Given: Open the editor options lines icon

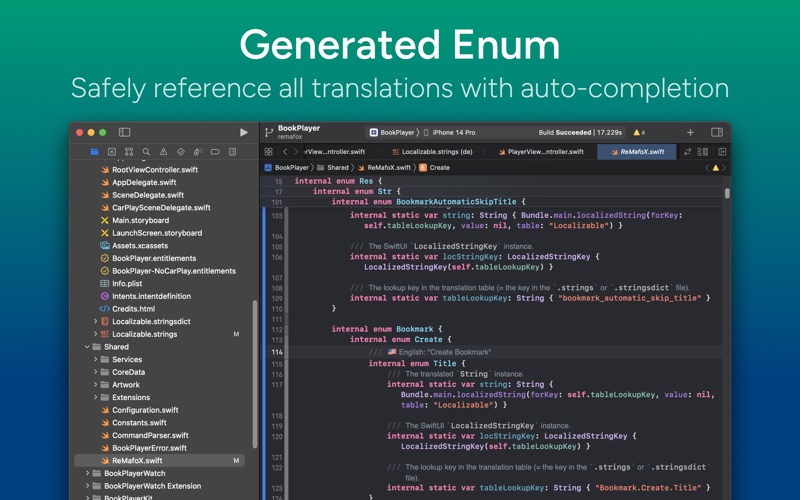Looking at the screenshot, I should 703,152.
